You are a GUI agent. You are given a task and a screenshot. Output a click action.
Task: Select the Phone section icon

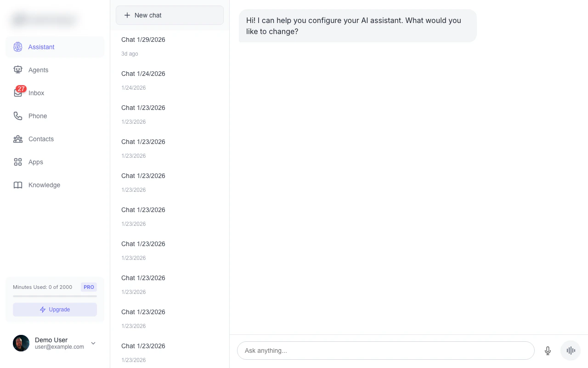tap(17, 116)
